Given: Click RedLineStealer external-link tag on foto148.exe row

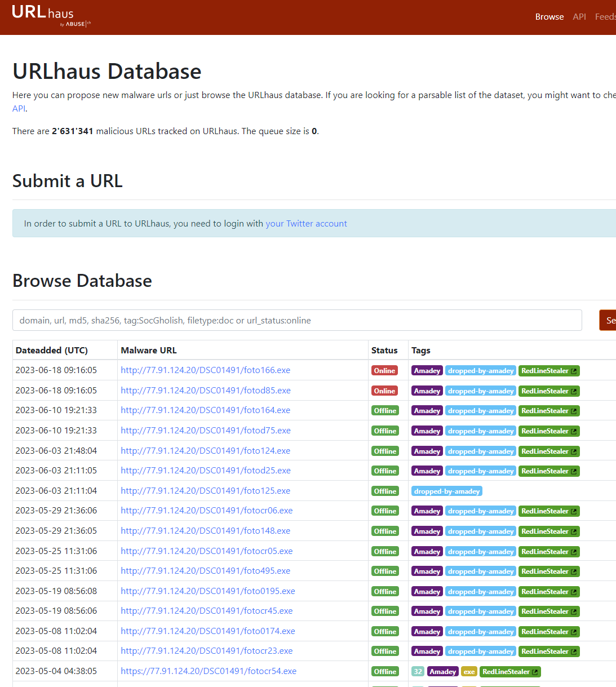Looking at the screenshot, I should pyautogui.click(x=549, y=531).
